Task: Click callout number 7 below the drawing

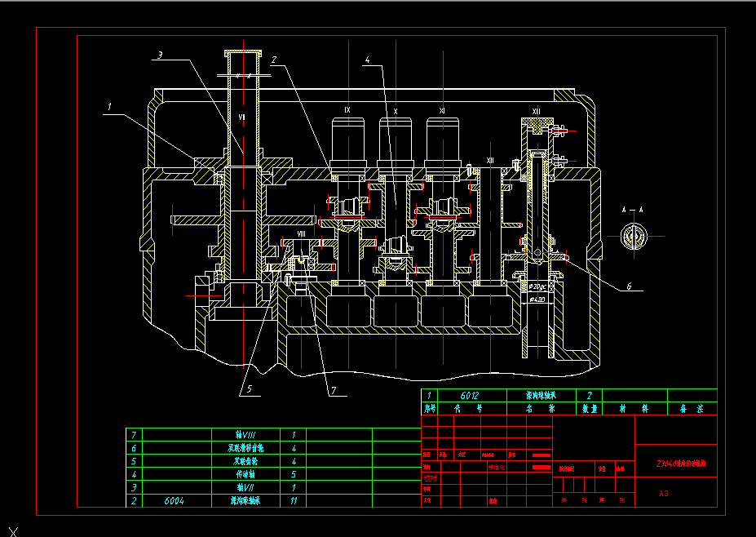Action: pyautogui.click(x=334, y=390)
